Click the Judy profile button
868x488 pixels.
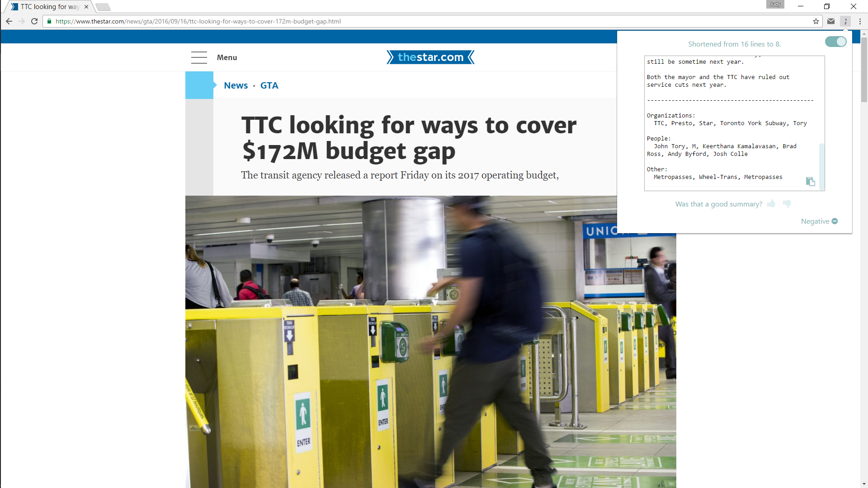tap(775, 5)
